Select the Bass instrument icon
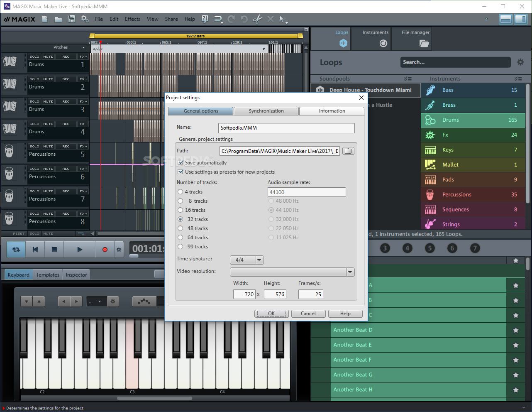This screenshot has height=412, width=532. tap(430, 90)
